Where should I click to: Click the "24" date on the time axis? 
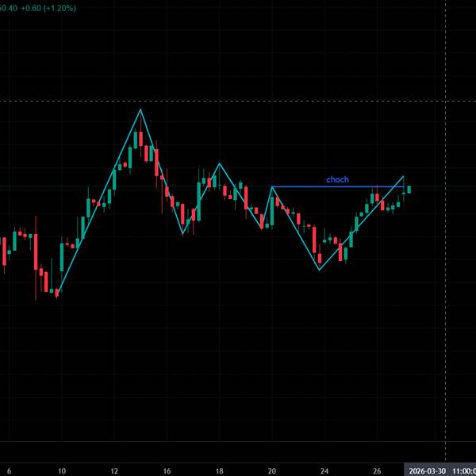(324, 471)
